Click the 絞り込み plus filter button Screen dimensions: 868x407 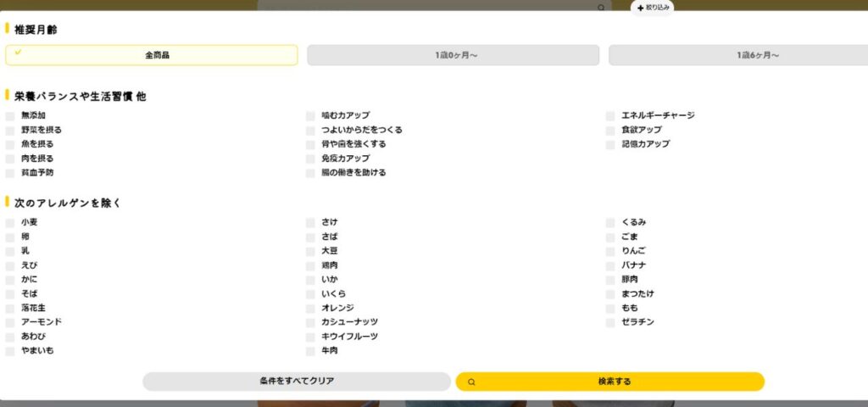(x=653, y=7)
